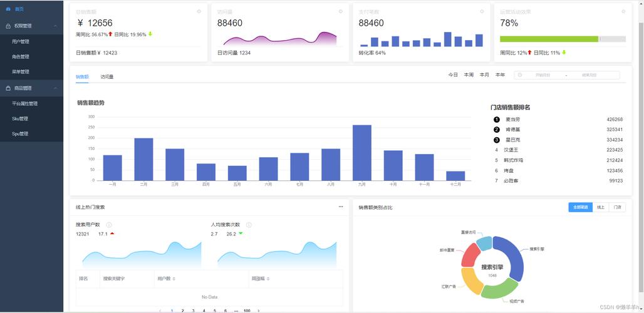Open the three-dot menu on 线上热门搜索

tap(341, 207)
